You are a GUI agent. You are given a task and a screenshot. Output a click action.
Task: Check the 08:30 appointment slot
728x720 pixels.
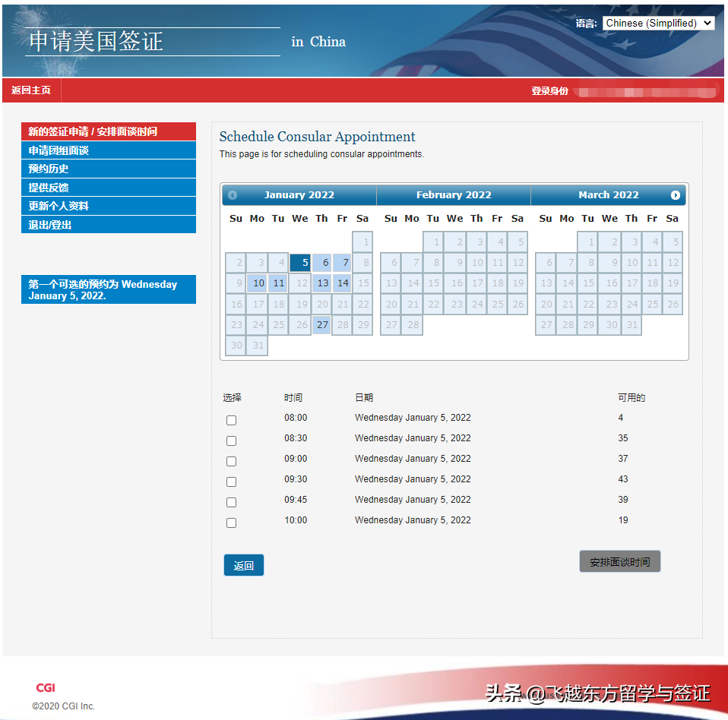(x=231, y=441)
